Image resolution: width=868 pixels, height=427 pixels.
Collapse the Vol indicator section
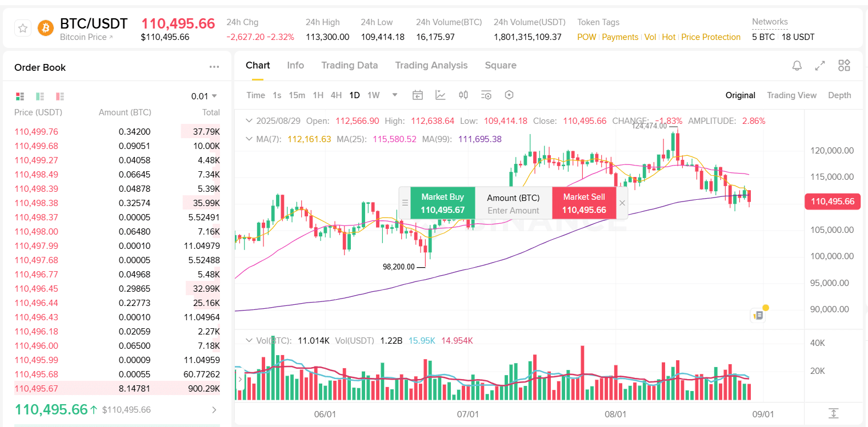coord(249,340)
